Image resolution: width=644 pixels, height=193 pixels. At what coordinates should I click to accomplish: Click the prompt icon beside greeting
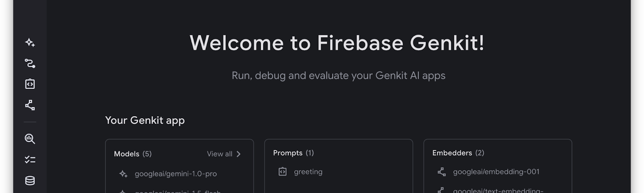283,172
